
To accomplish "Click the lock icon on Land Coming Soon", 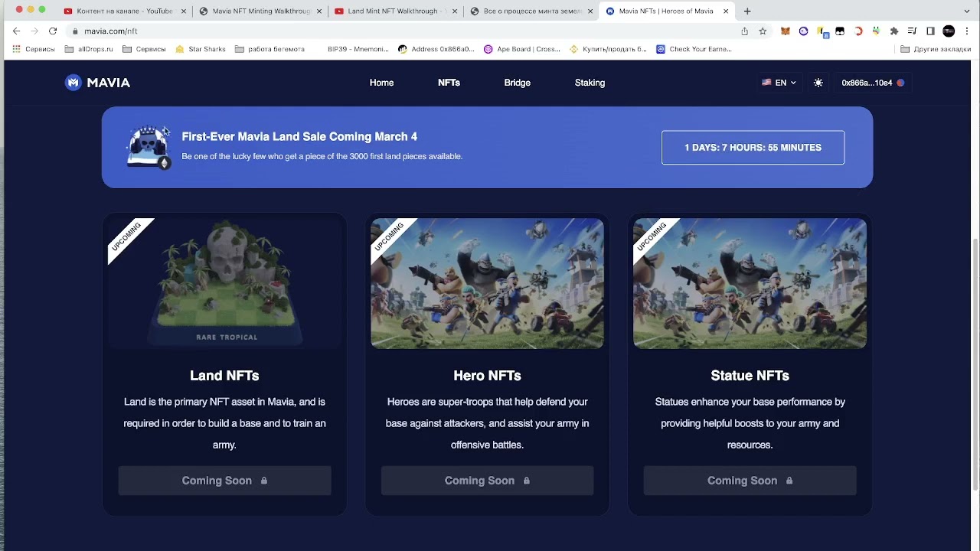I will pos(264,481).
